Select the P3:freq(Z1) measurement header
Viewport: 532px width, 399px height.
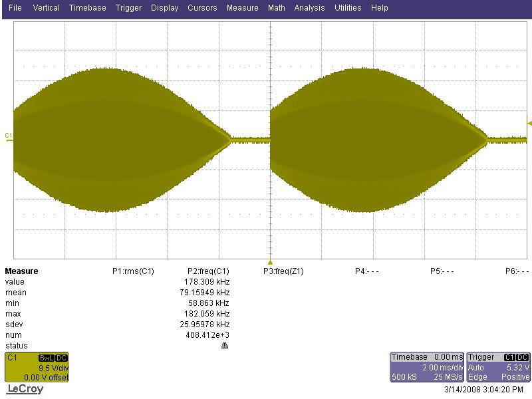coord(283,271)
